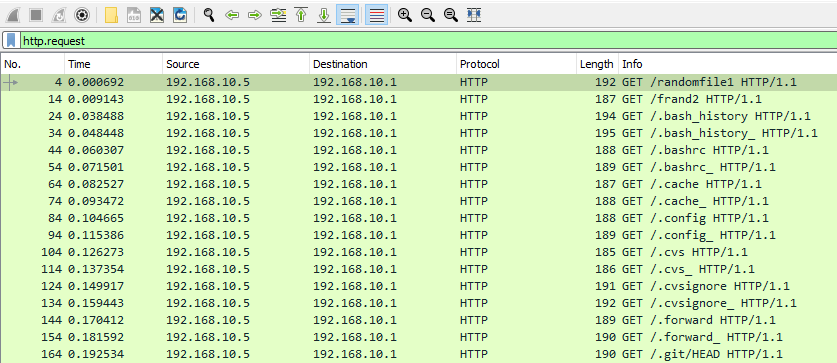The height and width of the screenshot is (363, 837).
Task: Sort by the Destination column header
Action: [383, 64]
